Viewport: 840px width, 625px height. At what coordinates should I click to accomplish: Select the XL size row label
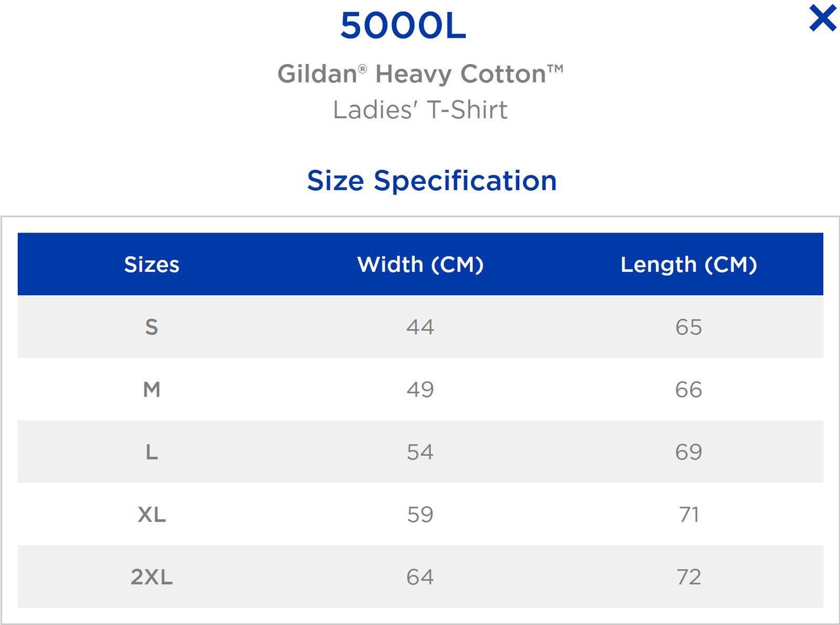152,514
